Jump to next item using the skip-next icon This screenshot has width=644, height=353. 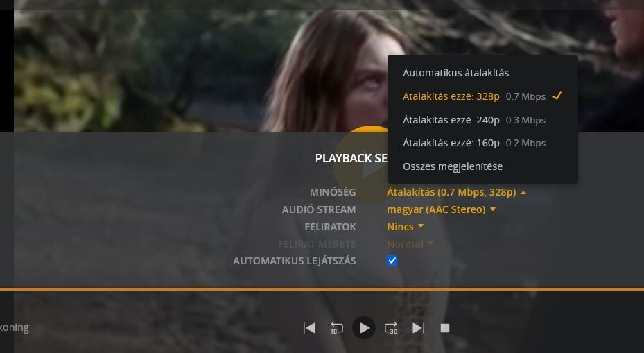(x=418, y=328)
